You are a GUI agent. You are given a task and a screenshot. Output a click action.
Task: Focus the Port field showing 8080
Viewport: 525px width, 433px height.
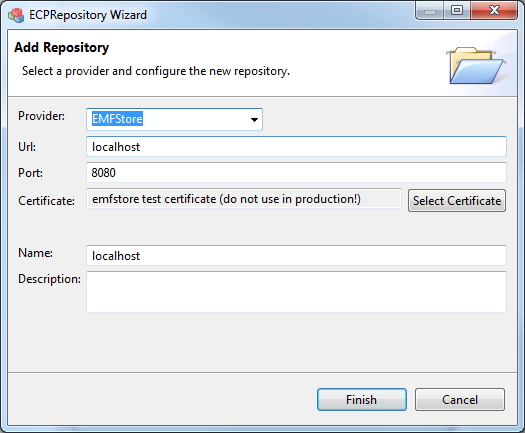pos(296,172)
